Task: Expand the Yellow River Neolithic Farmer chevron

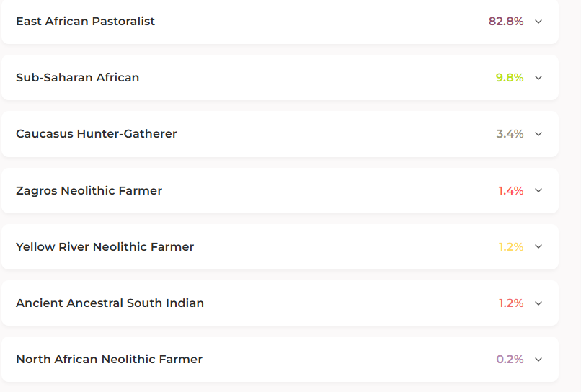Action: (x=538, y=247)
